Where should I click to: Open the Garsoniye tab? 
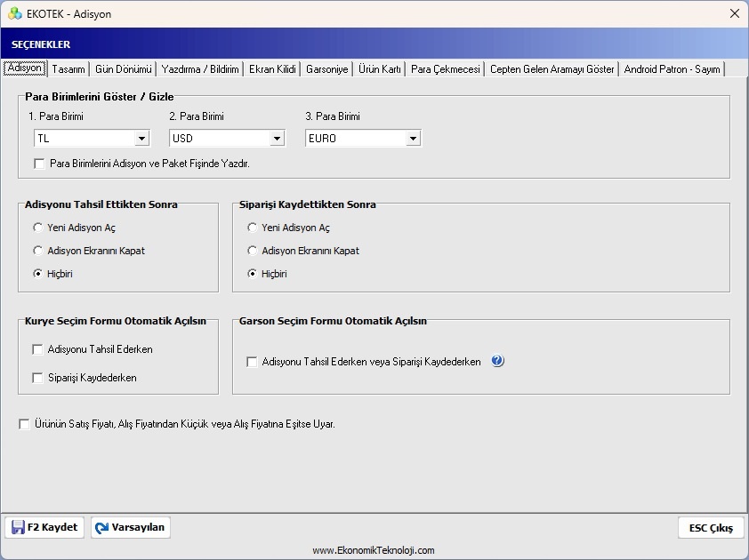point(327,69)
